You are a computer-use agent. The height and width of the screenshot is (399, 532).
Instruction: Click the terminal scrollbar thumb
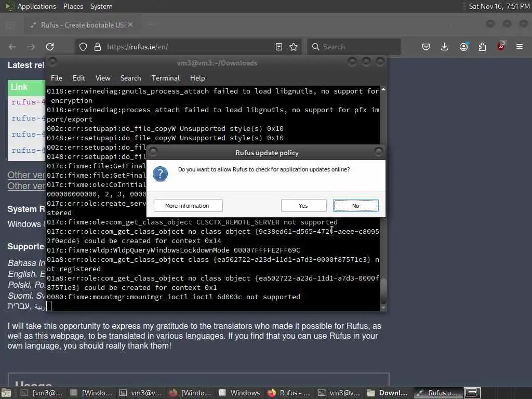[383, 291]
